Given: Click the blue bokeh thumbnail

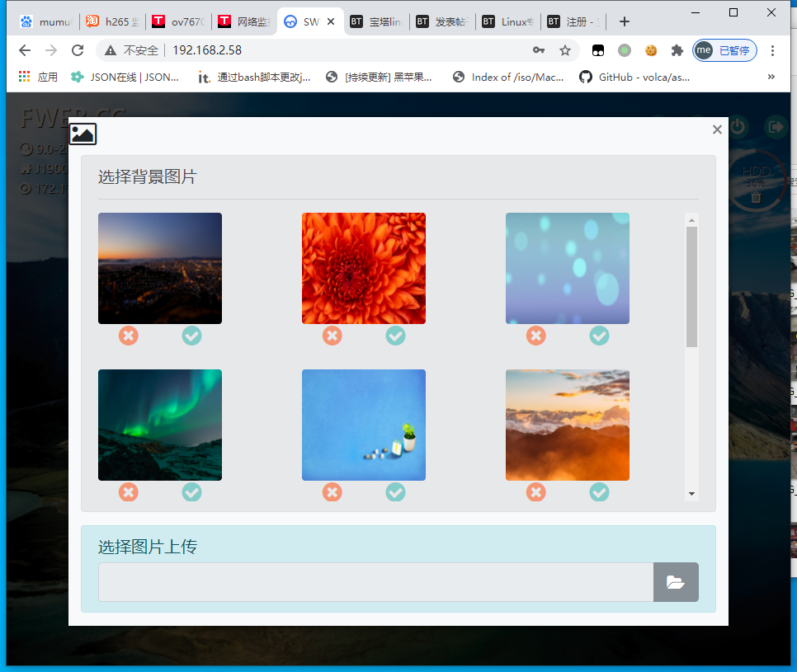Looking at the screenshot, I should (x=568, y=268).
